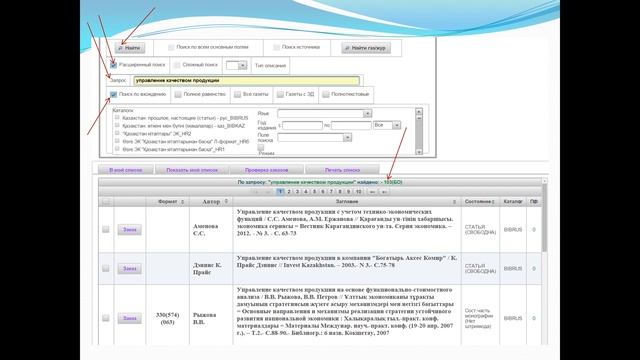640x360 pixels.
Task: Check the Л-формат_HR6 catalog checkbox
Action: pyautogui.click(x=117, y=141)
